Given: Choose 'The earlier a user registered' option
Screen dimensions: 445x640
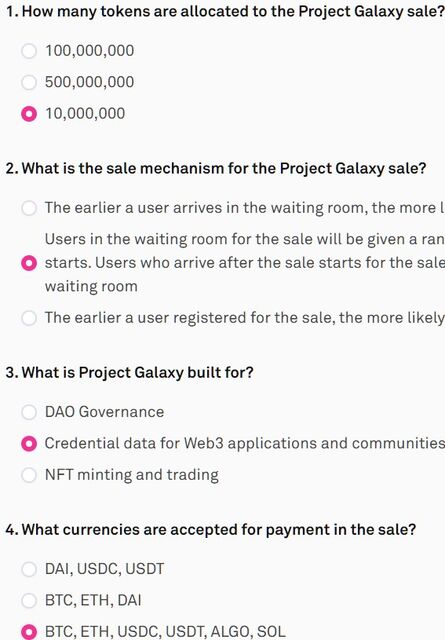Looking at the screenshot, I should (x=29, y=318).
